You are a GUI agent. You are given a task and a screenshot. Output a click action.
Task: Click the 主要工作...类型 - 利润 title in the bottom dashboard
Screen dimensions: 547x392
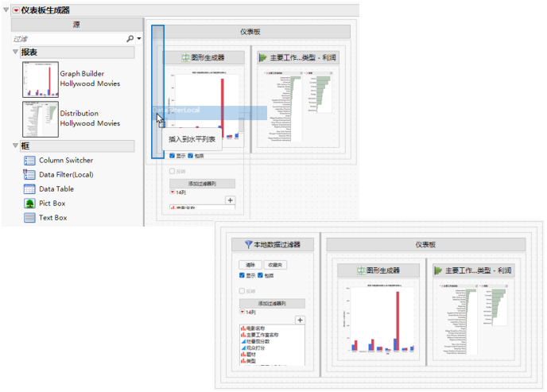pos(479,270)
